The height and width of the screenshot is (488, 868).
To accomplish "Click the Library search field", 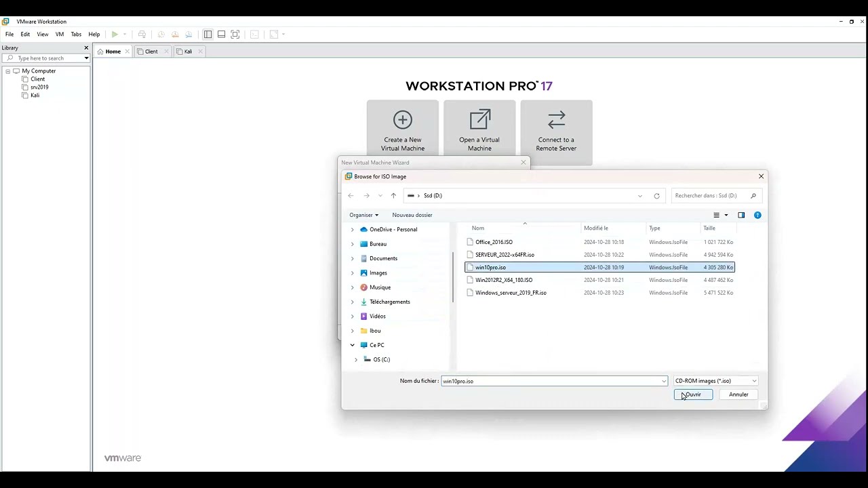I will click(x=45, y=58).
